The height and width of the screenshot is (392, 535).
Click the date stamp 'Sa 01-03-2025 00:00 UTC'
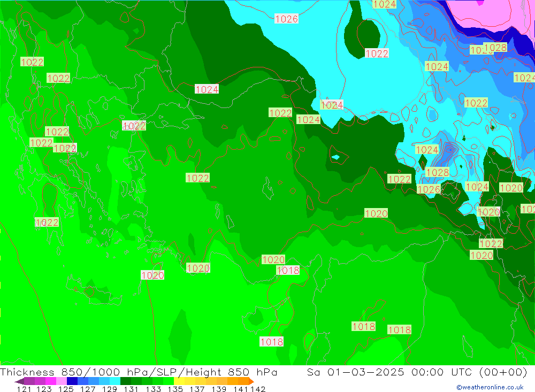[389, 372]
